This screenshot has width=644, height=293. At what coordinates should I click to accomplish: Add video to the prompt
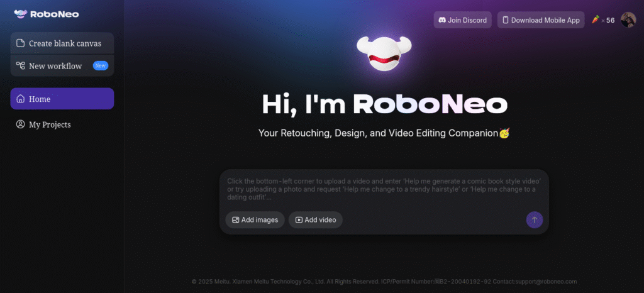coord(316,220)
